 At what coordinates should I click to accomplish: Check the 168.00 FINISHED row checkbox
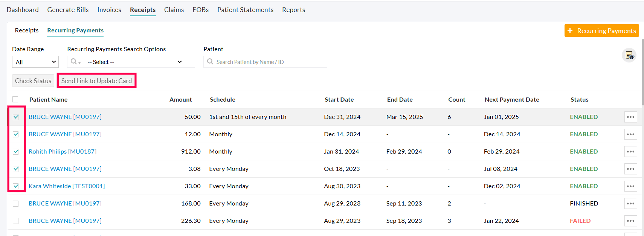15,204
